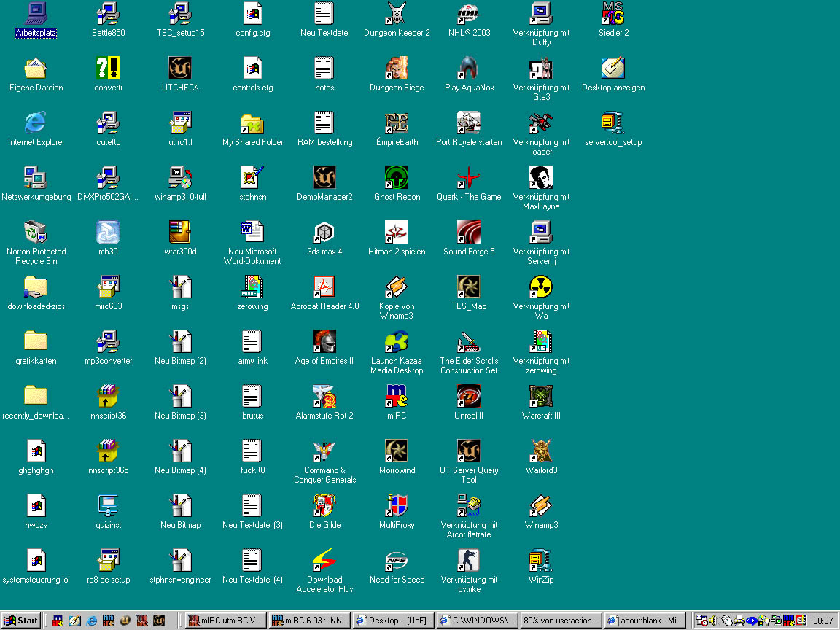Open the Siedler 2 shortcut
This screenshot has width=840, height=630.
click(613, 13)
